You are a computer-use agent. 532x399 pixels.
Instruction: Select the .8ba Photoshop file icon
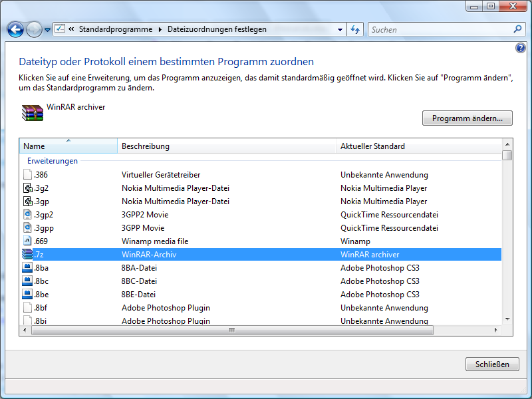pyautogui.click(x=27, y=268)
